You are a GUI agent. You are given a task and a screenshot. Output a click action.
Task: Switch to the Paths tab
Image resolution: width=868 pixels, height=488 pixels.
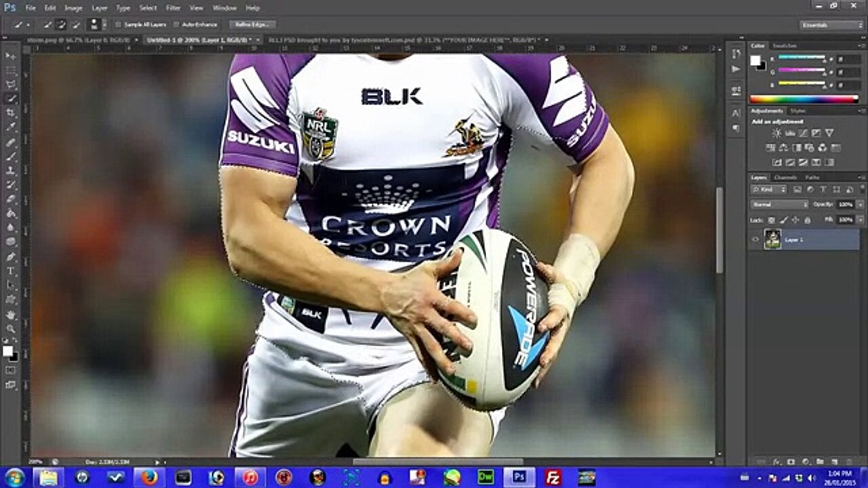(812, 178)
